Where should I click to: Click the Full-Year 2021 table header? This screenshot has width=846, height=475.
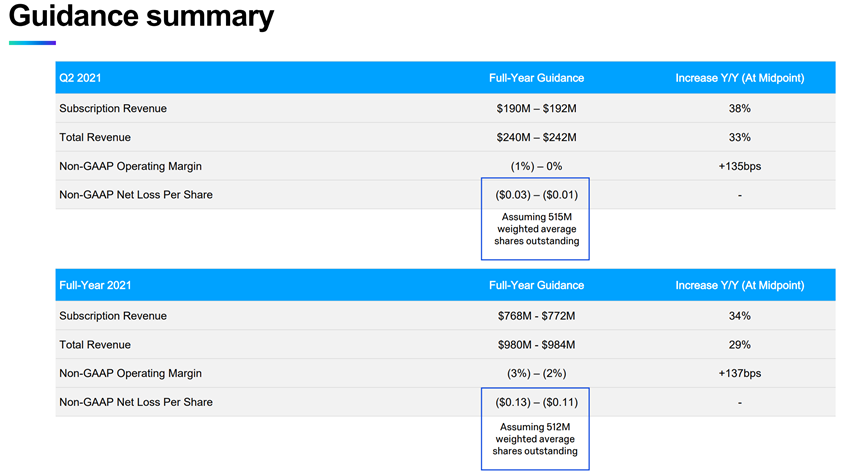tap(95, 285)
